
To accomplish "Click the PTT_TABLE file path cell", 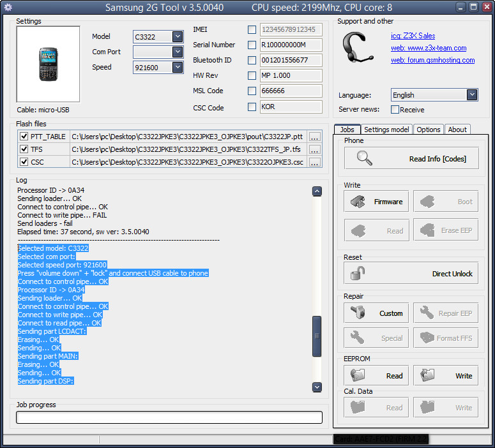I will point(188,137).
